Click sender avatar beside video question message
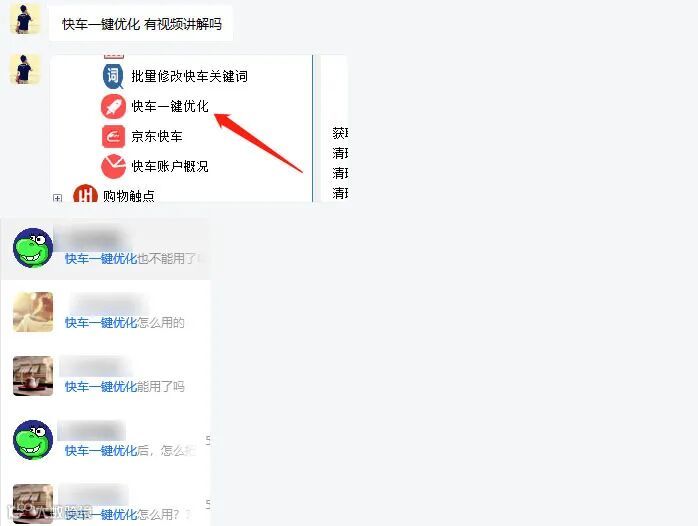Viewport: 698px width, 526px height. [25, 18]
